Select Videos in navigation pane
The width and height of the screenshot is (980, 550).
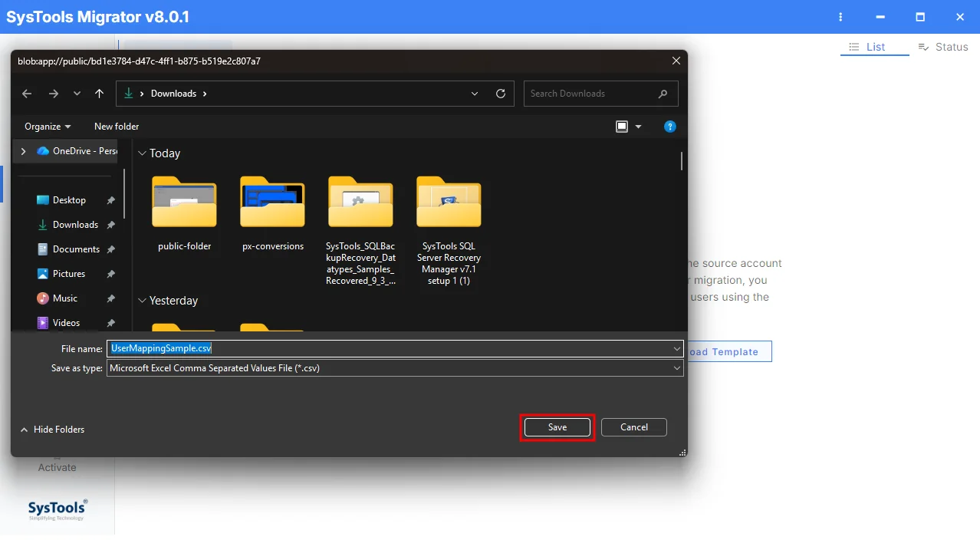point(67,323)
